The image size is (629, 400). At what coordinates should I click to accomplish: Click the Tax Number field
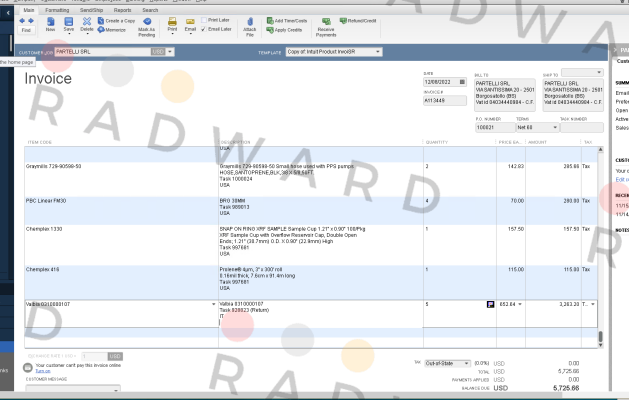click(x=582, y=127)
